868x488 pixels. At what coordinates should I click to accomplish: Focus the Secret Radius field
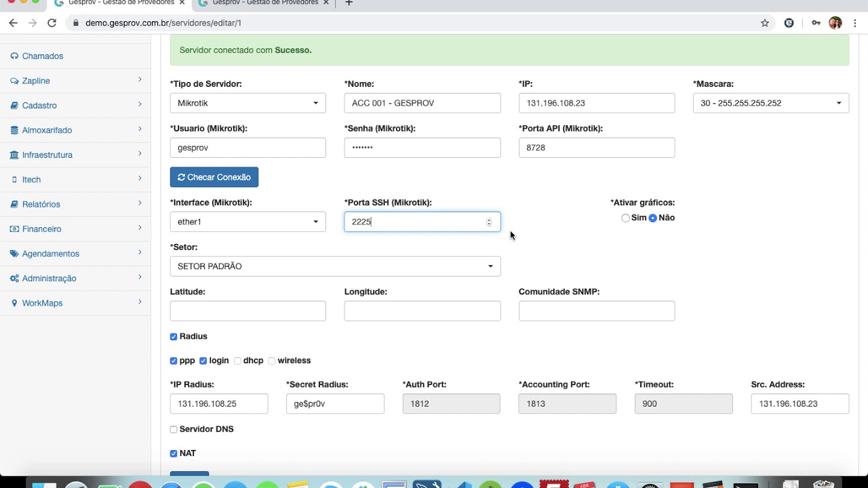tap(335, 404)
